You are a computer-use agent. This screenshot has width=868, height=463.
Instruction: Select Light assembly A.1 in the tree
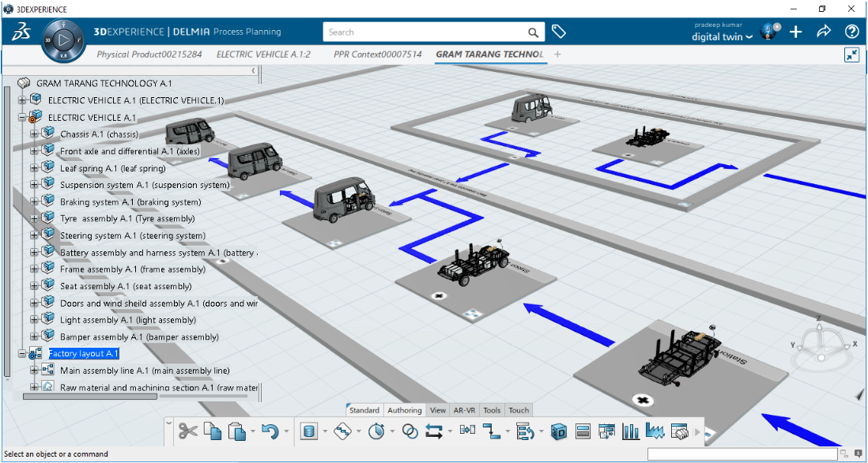(x=128, y=320)
